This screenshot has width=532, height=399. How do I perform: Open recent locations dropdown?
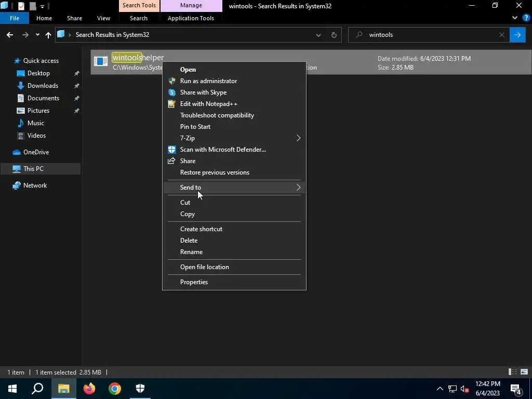37,35
